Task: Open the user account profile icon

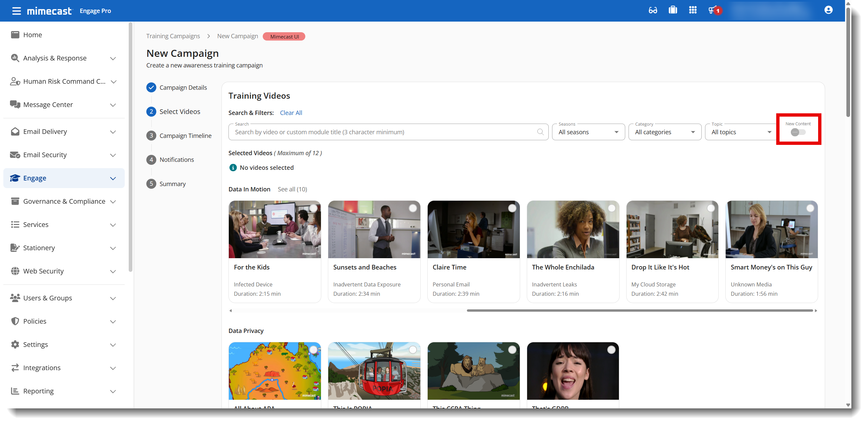Action: pyautogui.click(x=828, y=10)
